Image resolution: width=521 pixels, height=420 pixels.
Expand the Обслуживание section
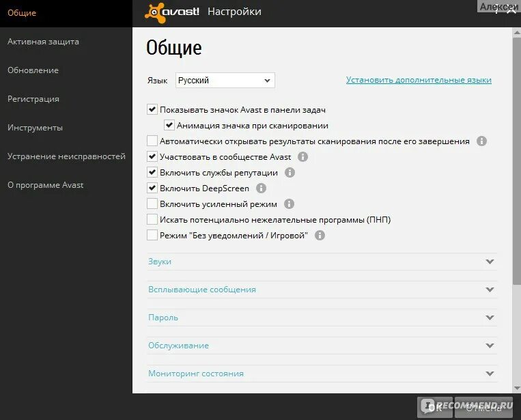pos(322,346)
